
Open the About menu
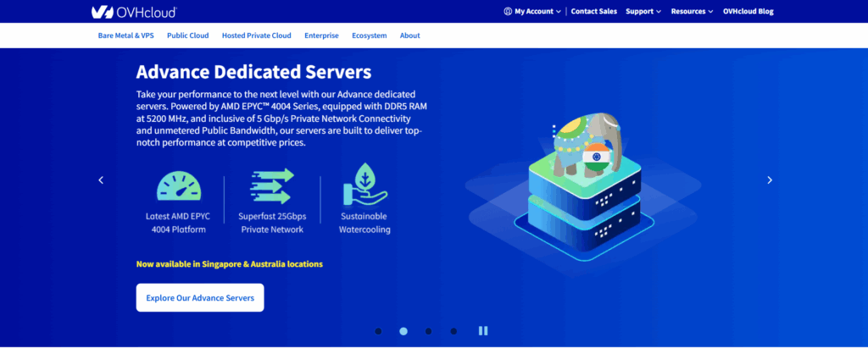pyautogui.click(x=410, y=36)
